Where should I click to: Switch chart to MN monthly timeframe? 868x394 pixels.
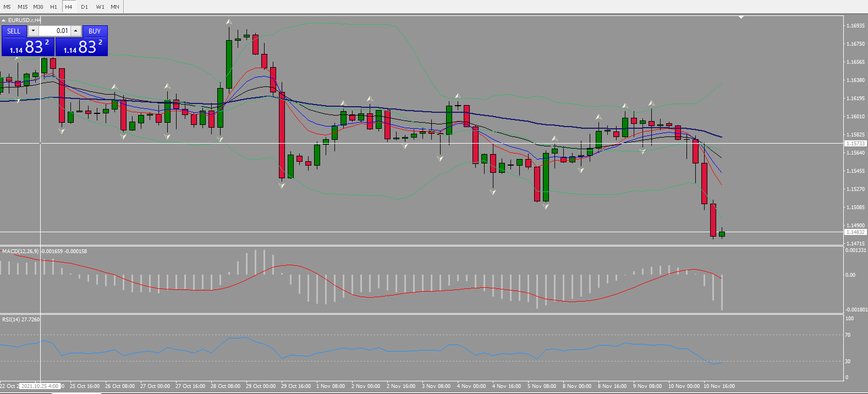115,7
